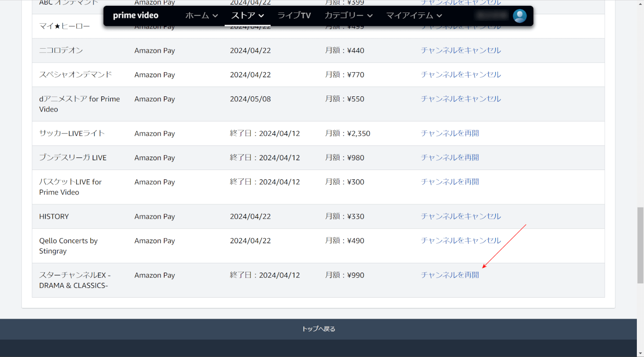Click the HISTORY row's 2024/04/22 date
This screenshot has width=644, height=357.
tap(251, 216)
